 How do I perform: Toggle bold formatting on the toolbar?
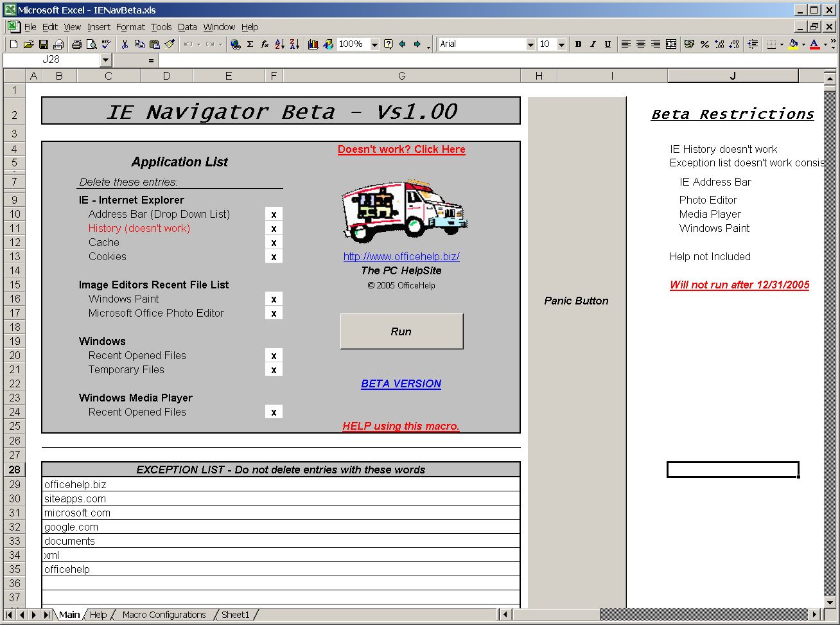[577, 44]
